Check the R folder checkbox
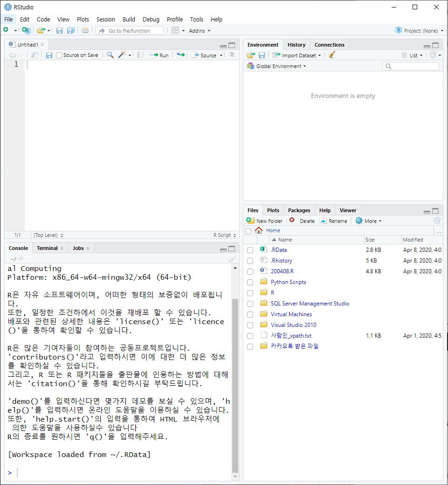 coord(250,292)
